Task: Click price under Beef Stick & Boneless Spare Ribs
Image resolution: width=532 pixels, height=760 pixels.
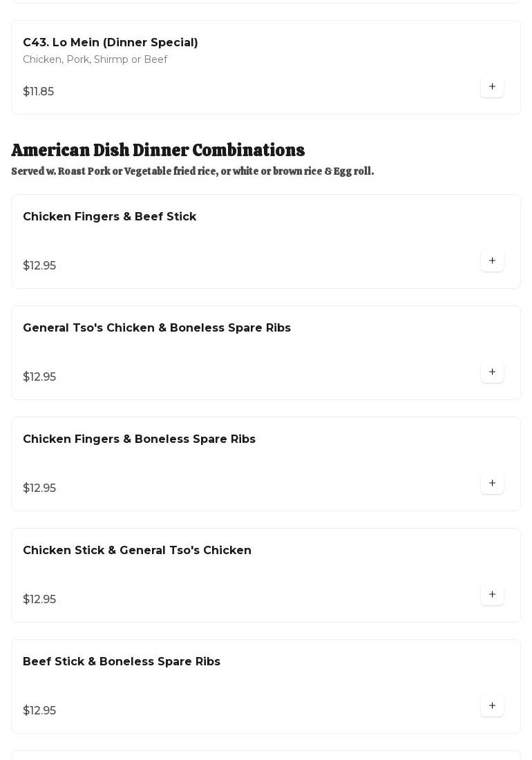Action: [x=39, y=711]
